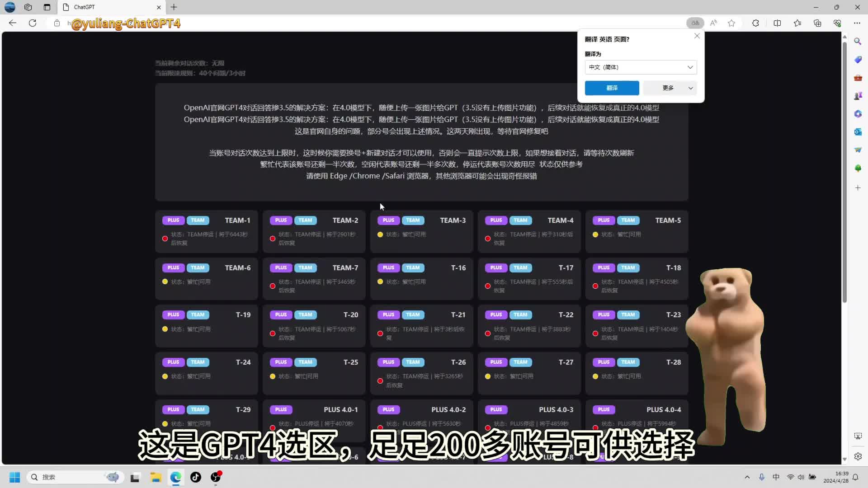The width and height of the screenshot is (868, 488).
Task: Open Outlook icon in sidebar
Action: (858, 132)
